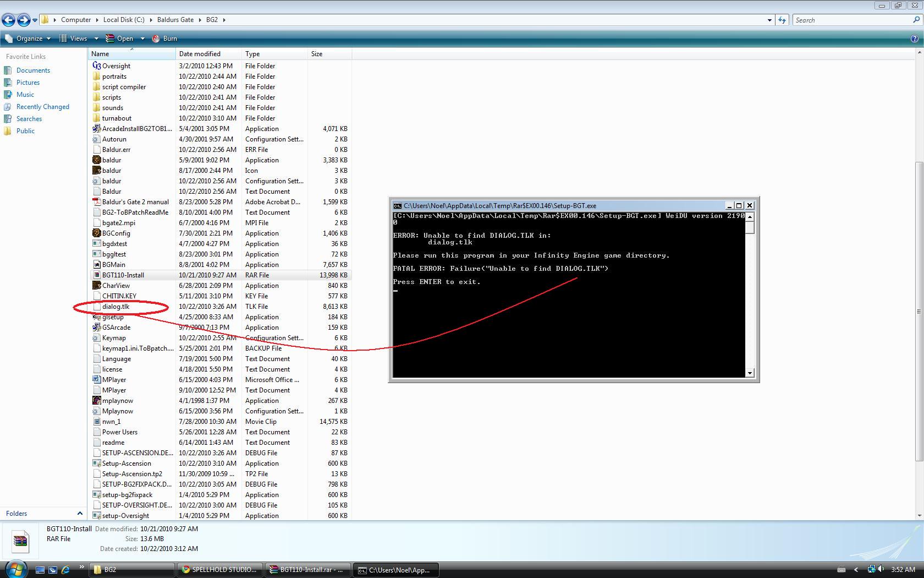Select the baldur application icon

[x=97, y=160]
